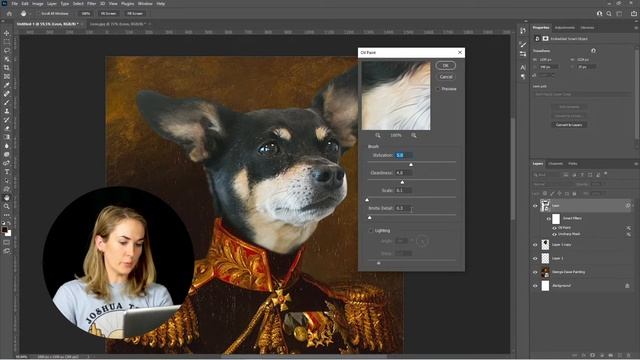Zoom out the Oil Paint preview
640x360 pixels.
click(x=378, y=135)
